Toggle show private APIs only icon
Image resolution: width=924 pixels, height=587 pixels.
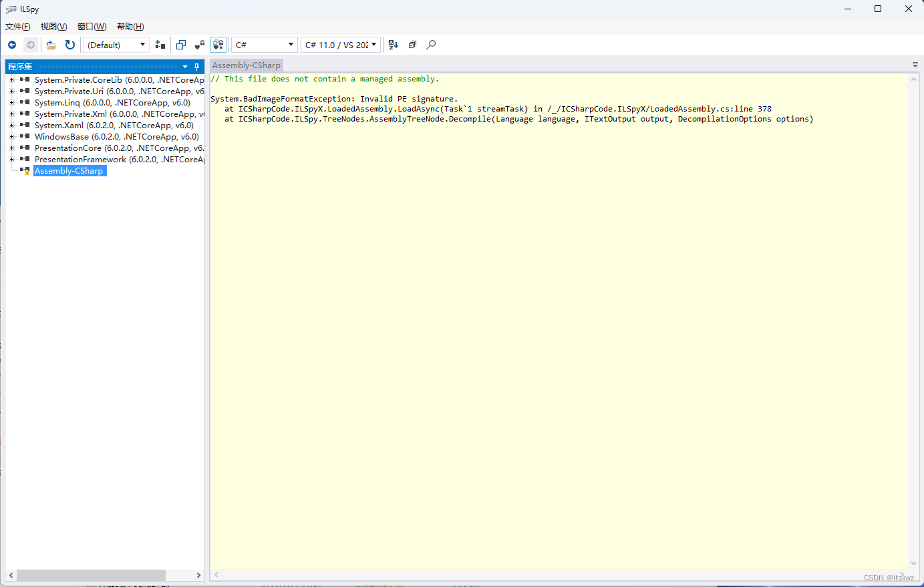tap(181, 45)
